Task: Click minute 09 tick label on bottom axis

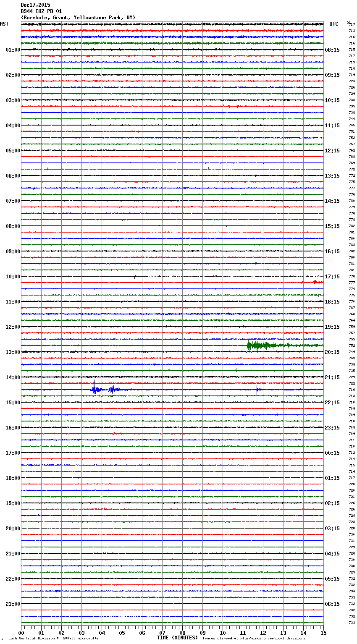Action: pyautogui.click(x=202, y=633)
